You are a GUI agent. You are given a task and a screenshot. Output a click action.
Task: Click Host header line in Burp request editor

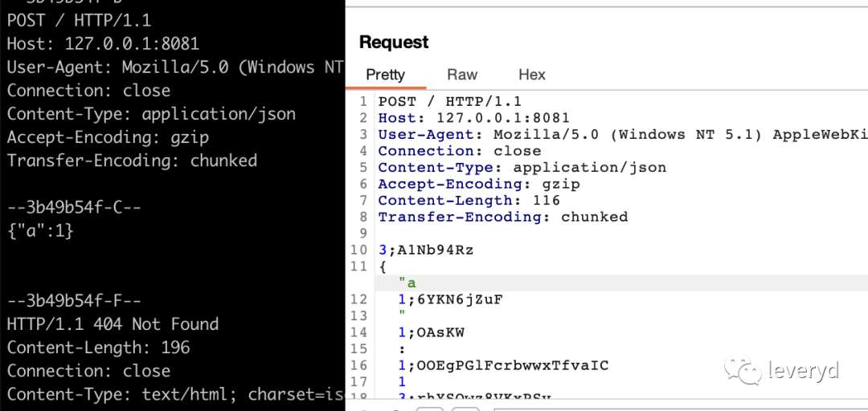pos(474,118)
